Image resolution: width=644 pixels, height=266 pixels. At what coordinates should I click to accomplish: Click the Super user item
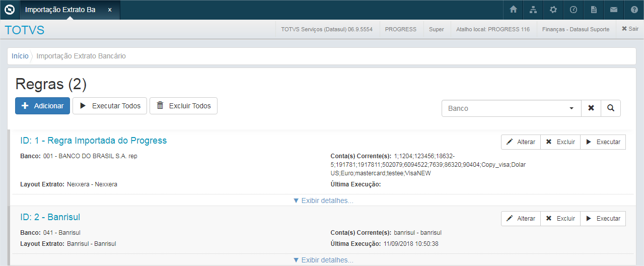point(437,29)
